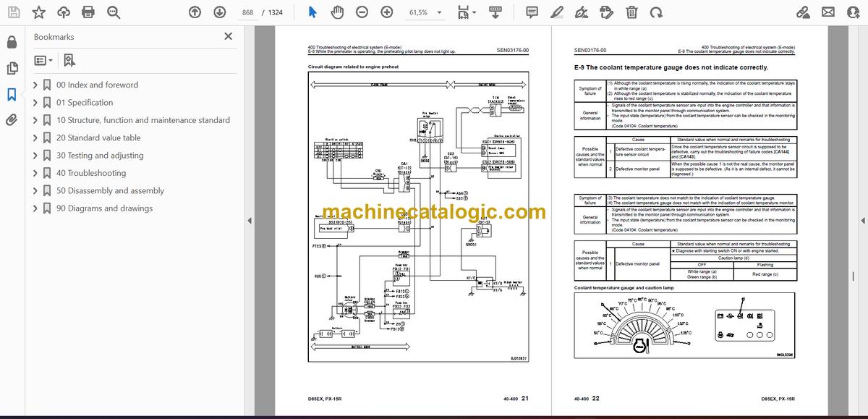The width and height of the screenshot is (868, 419).
Task: Open the zoom level dropdown showing 61,5%
Action: click(x=425, y=12)
